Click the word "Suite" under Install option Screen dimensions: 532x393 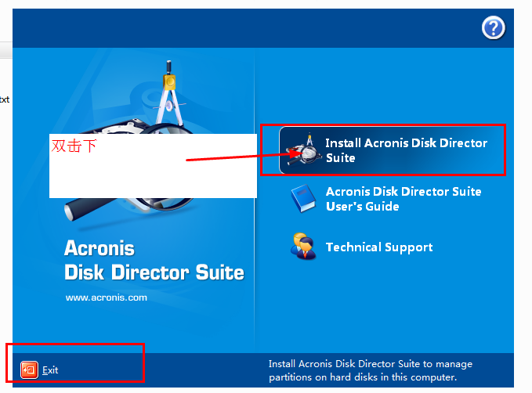coord(340,157)
